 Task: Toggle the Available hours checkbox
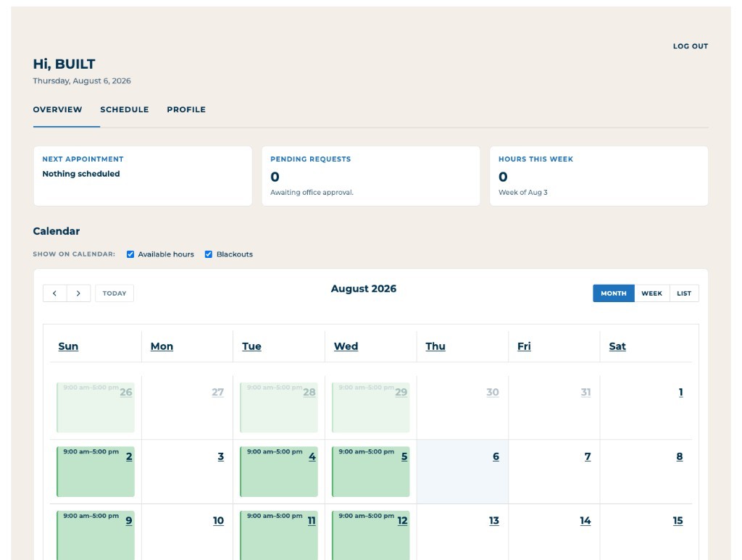point(130,254)
